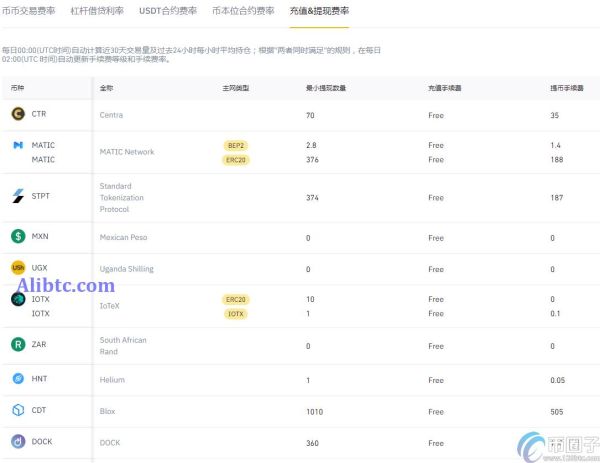
Task: Switch to 杠杆借贷利率 tab
Action: tap(97, 11)
